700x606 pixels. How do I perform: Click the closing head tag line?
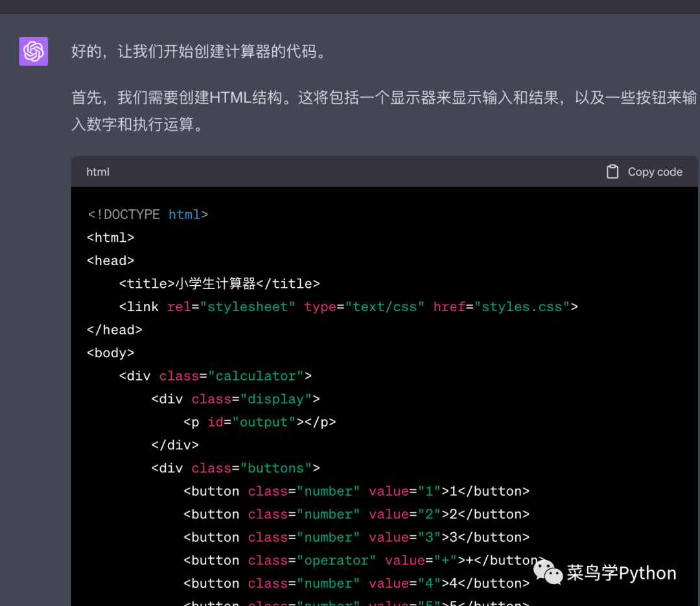(x=115, y=330)
